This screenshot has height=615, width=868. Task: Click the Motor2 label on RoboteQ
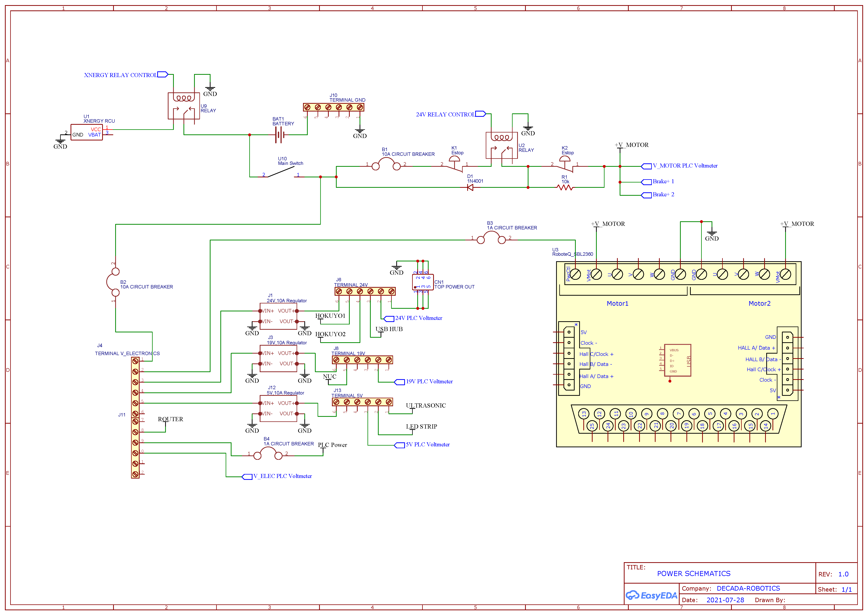[x=759, y=303]
